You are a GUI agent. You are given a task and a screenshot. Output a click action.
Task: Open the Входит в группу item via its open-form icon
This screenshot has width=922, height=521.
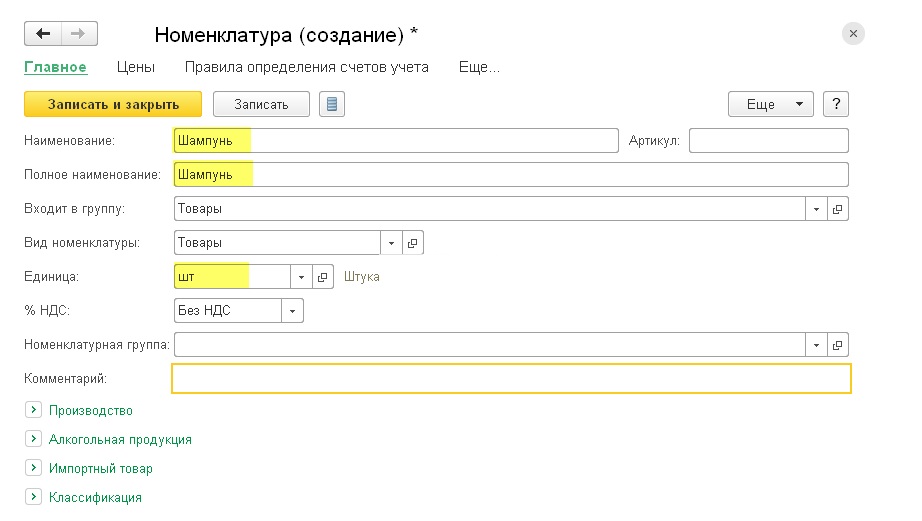(x=837, y=209)
